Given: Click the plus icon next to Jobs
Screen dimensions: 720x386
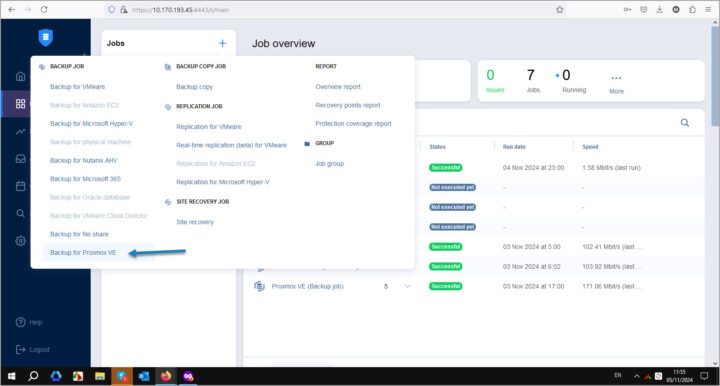Looking at the screenshot, I should (x=223, y=43).
